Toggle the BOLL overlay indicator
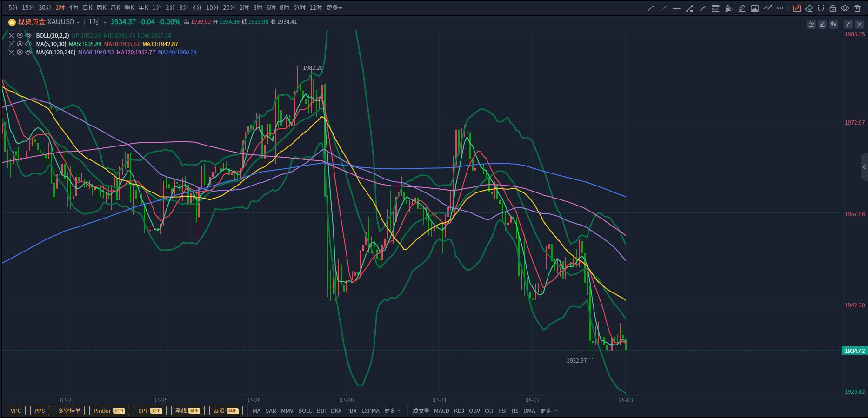868x418 pixels. tap(305, 411)
